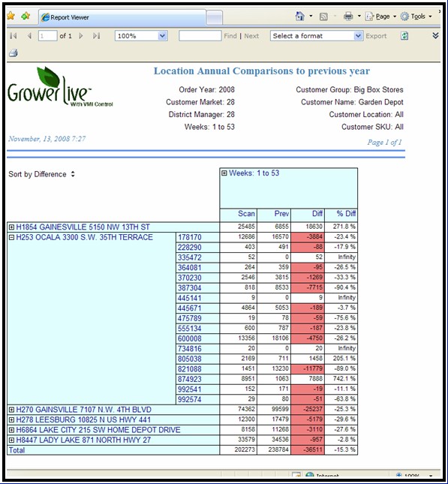Click SKU 445671

190,308
